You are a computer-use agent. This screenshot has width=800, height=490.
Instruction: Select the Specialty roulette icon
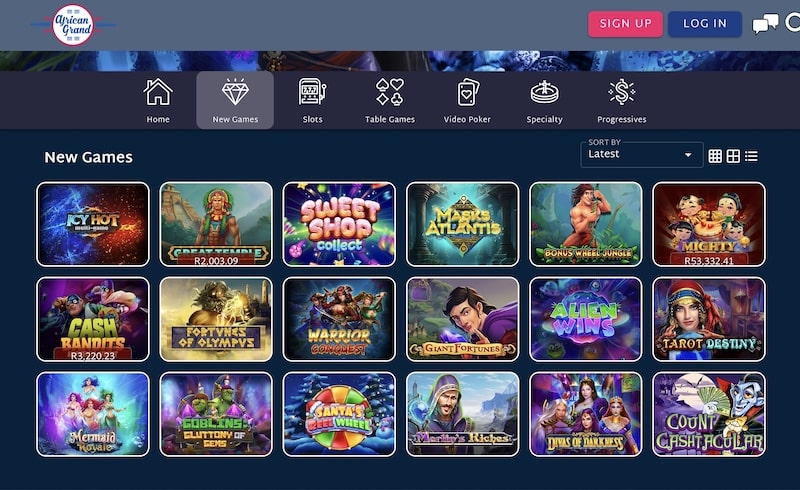544,92
